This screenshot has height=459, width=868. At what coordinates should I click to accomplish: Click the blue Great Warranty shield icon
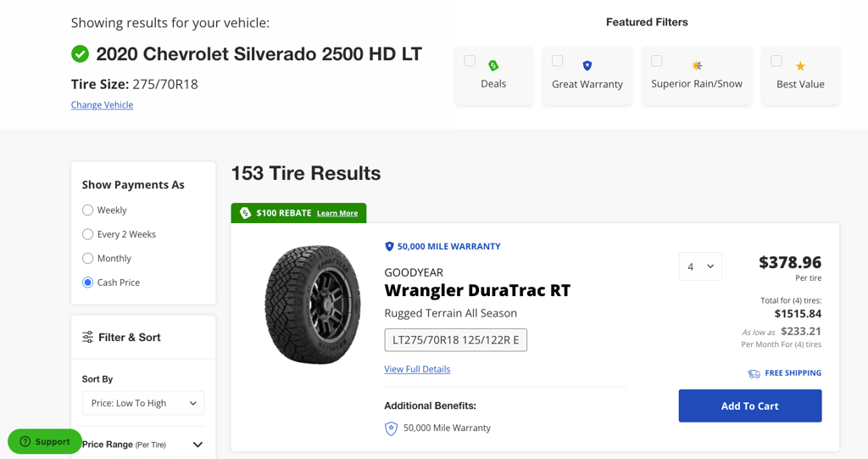587,65
